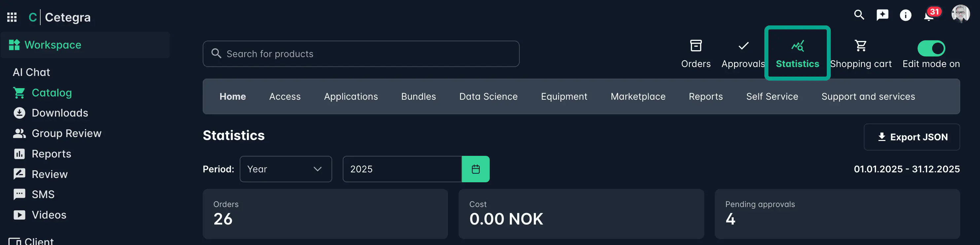Open Group Review from the sidebar

tap(67, 133)
